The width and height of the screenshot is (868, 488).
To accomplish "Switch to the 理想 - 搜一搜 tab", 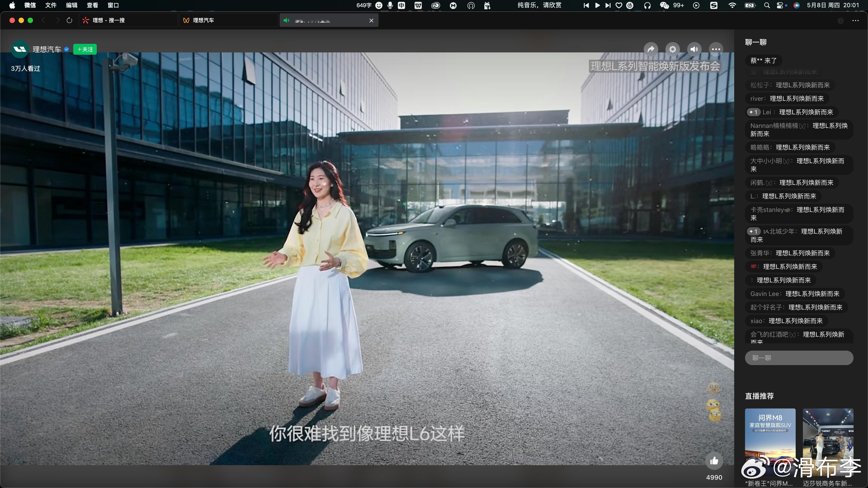I will [x=128, y=20].
